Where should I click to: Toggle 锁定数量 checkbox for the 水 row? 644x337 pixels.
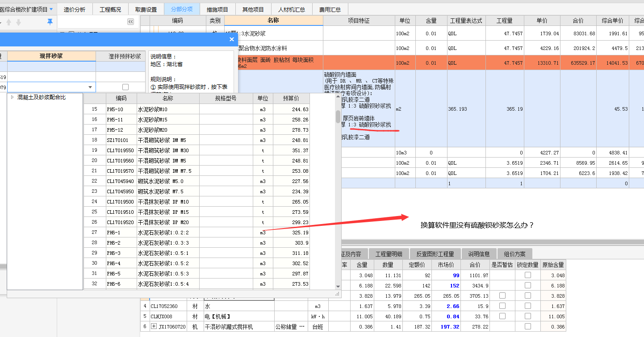pyautogui.click(x=528, y=306)
